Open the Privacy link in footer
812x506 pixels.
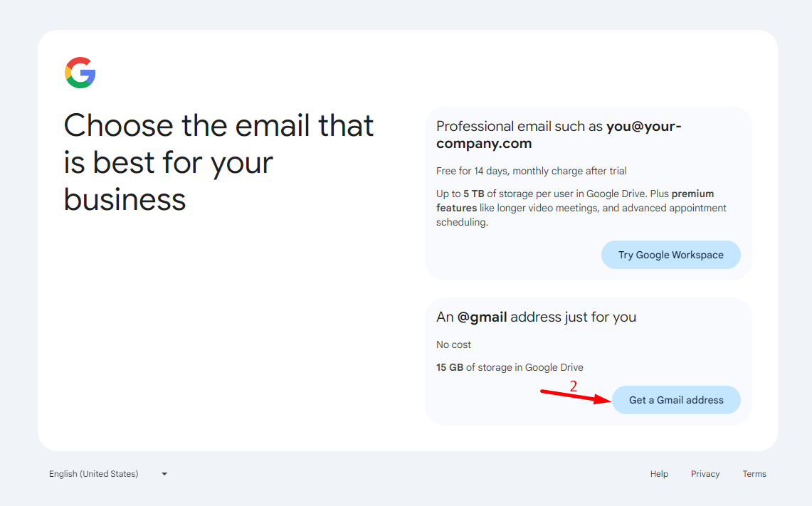coord(705,474)
